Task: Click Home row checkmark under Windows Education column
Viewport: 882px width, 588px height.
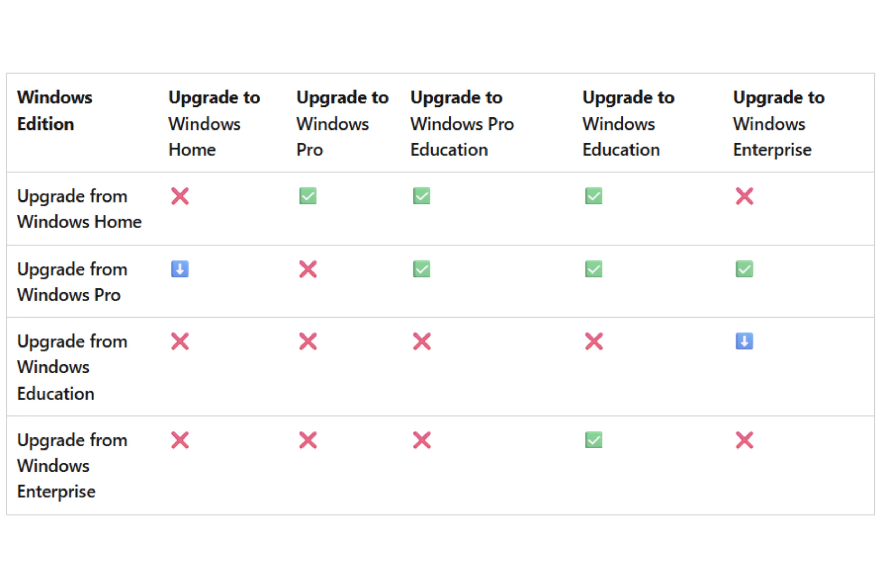Action: (x=593, y=196)
